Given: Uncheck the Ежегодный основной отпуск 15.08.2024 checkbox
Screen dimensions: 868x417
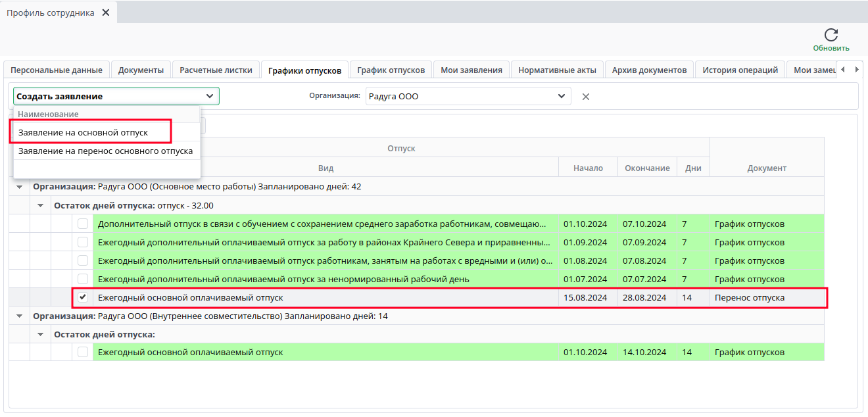Looking at the screenshot, I should tap(83, 297).
